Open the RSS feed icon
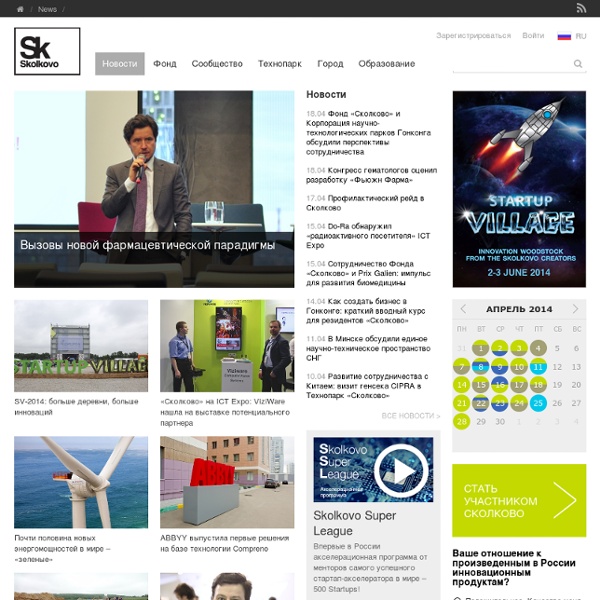This screenshot has height=600, width=600. [581, 8]
